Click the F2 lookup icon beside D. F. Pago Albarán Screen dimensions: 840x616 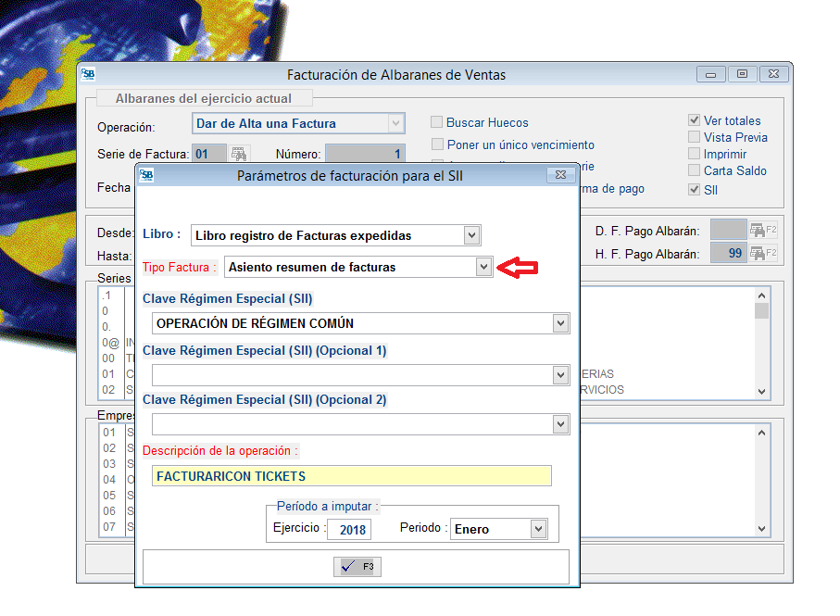point(759,231)
